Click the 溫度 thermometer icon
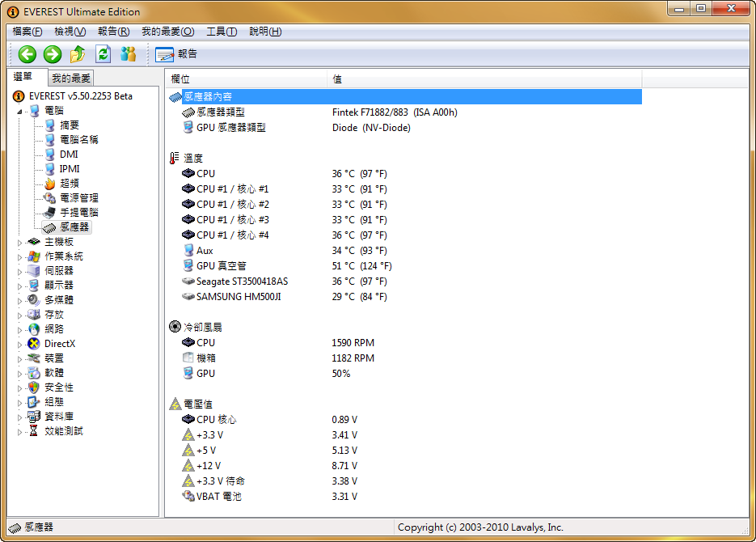Image resolution: width=756 pixels, height=542 pixels. pyautogui.click(x=174, y=159)
